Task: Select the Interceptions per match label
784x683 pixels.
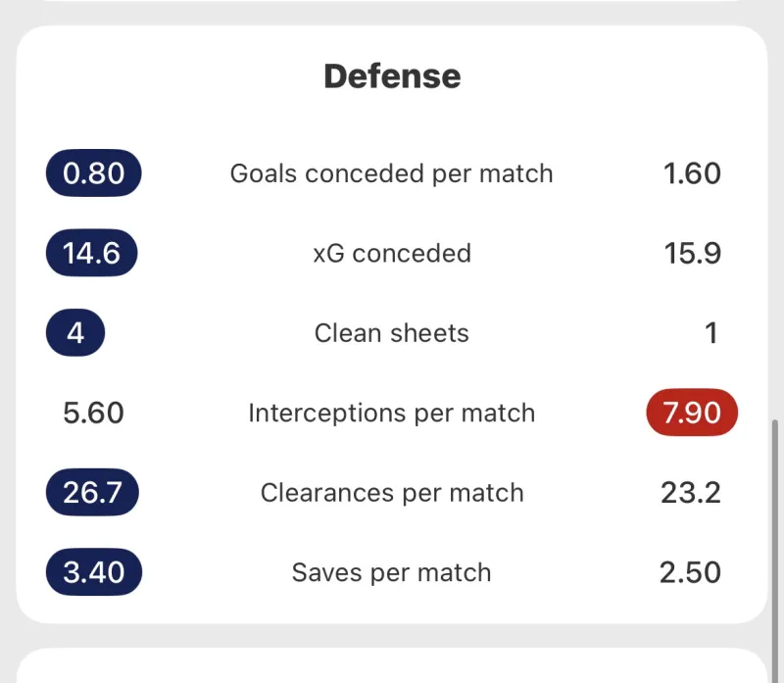Action: [x=392, y=413]
